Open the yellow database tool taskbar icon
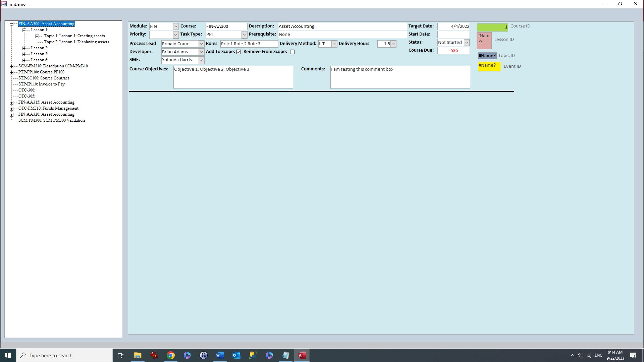Image resolution: width=644 pixels, height=362 pixels. click(253, 355)
